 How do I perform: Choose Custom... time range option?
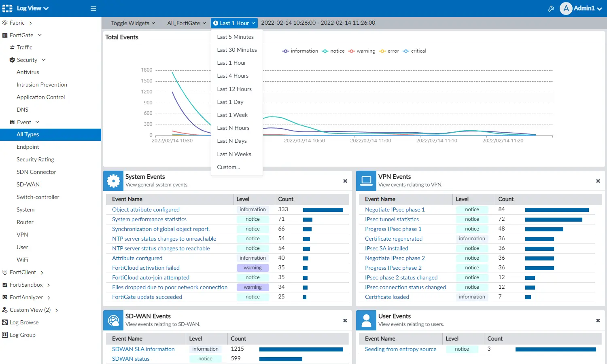(x=228, y=167)
